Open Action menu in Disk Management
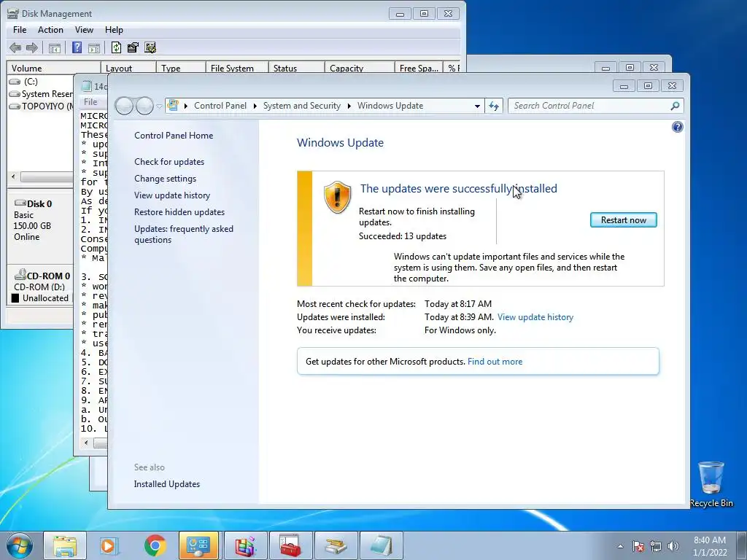The height and width of the screenshot is (560, 747). pyautogui.click(x=50, y=29)
